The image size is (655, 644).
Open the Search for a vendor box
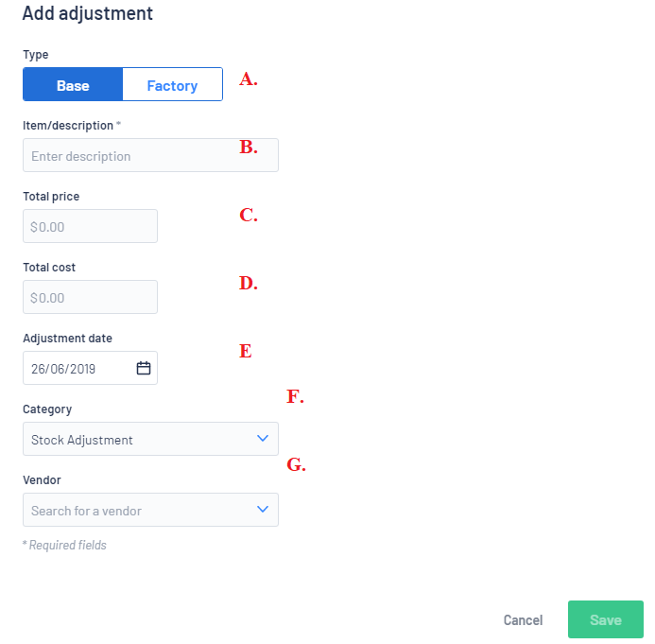click(x=150, y=510)
